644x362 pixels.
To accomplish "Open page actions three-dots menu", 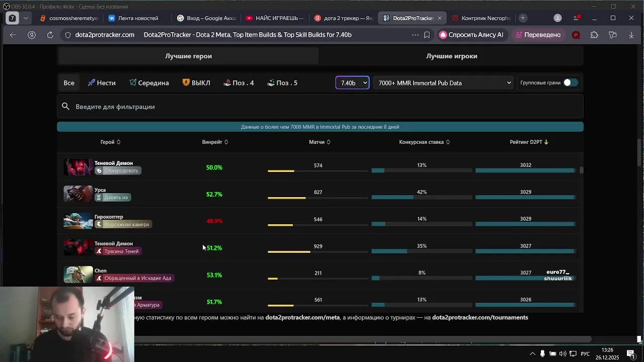I will (415, 35).
